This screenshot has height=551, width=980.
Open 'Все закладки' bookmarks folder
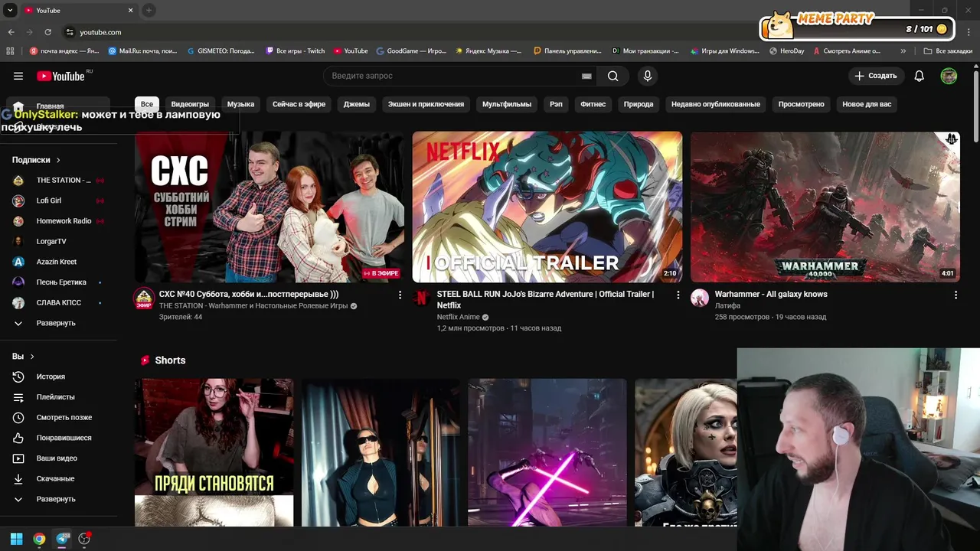point(948,51)
